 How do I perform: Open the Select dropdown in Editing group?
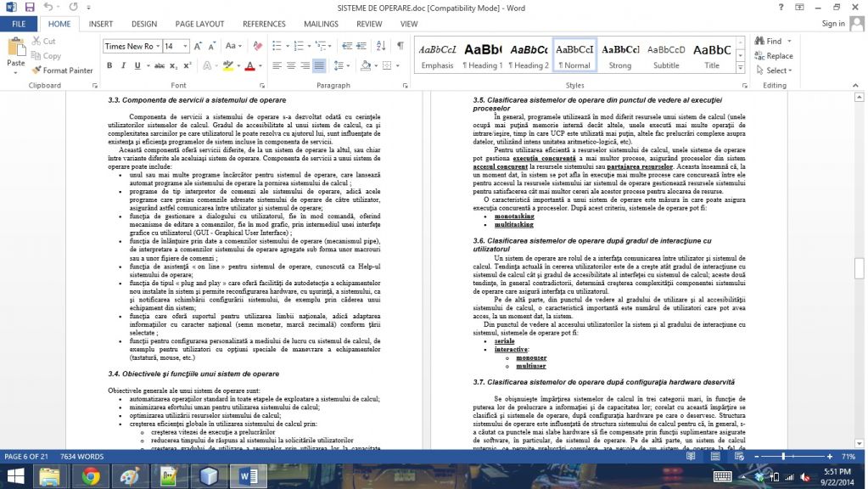click(x=776, y=70)
